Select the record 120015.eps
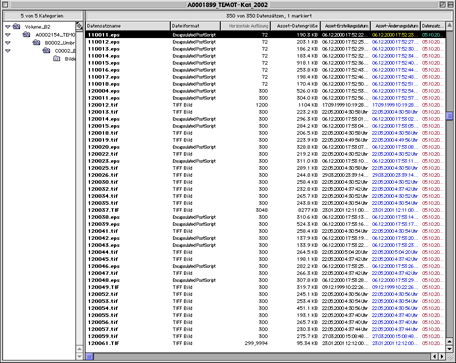 pyautogui.click(x=265, y=126)
